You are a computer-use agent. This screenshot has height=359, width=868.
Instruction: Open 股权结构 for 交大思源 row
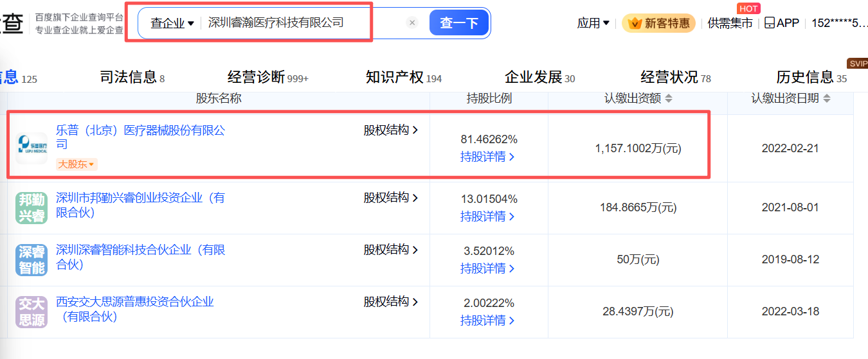(391, 302)
